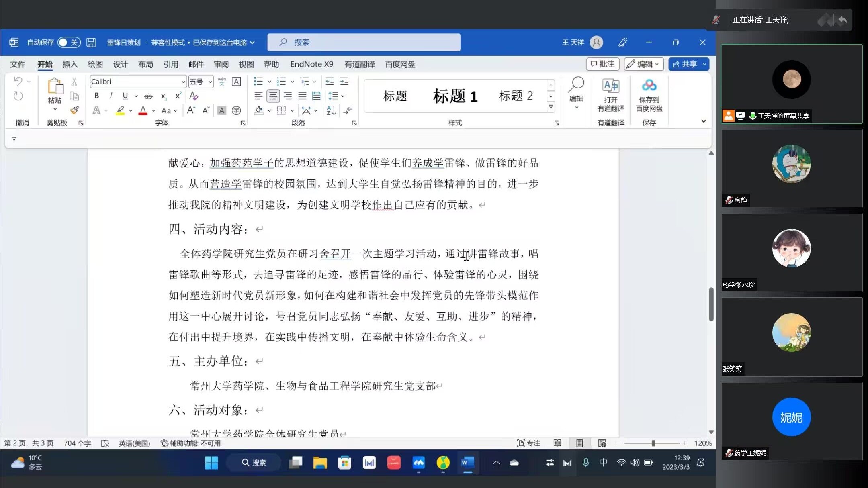Click the 704 个字 word count
This screenshot has width=868, height=488.
tap(77, 443)
